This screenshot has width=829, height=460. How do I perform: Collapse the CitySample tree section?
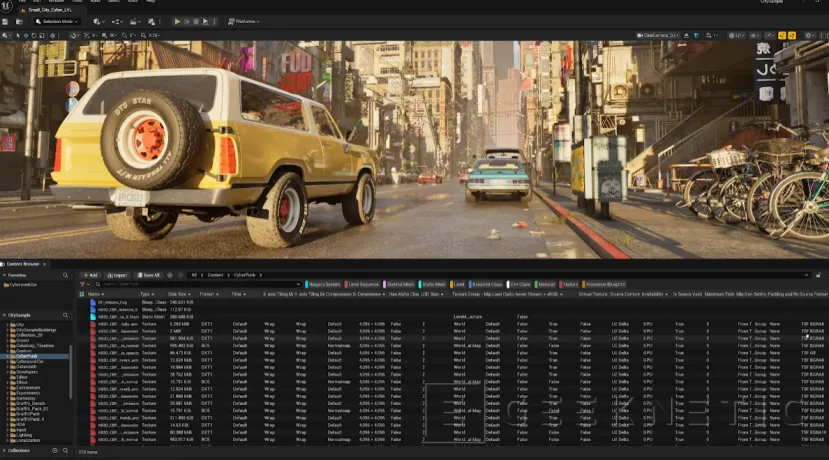click(x=4, y=316)
